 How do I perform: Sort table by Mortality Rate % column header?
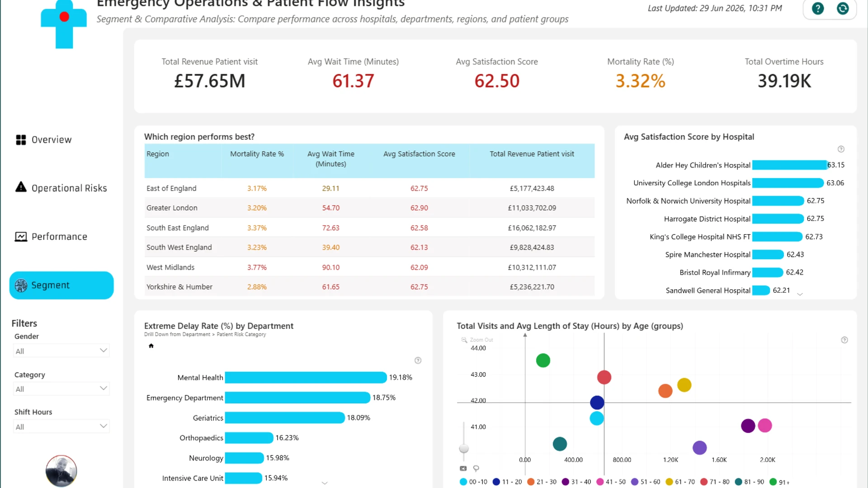[x=257, y=154]
